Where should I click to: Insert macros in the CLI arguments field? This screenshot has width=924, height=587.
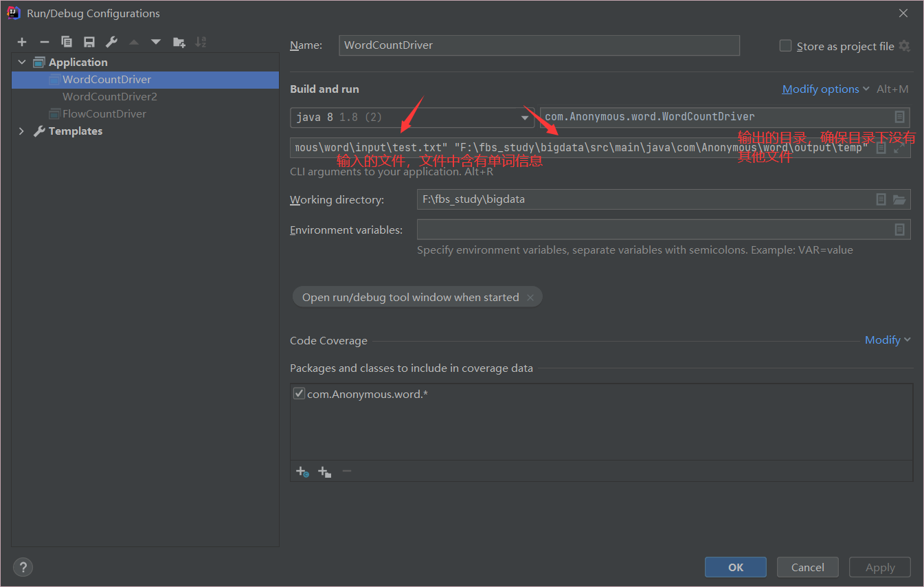(x=881, y=148)
